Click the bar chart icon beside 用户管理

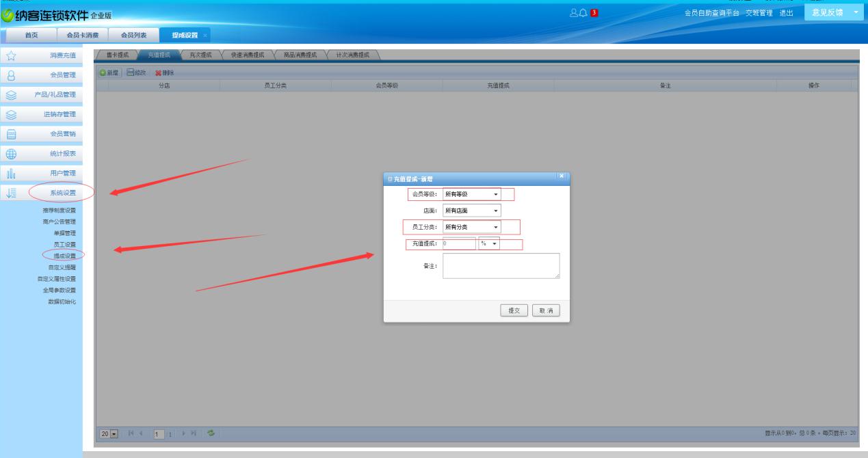point(12,174)
